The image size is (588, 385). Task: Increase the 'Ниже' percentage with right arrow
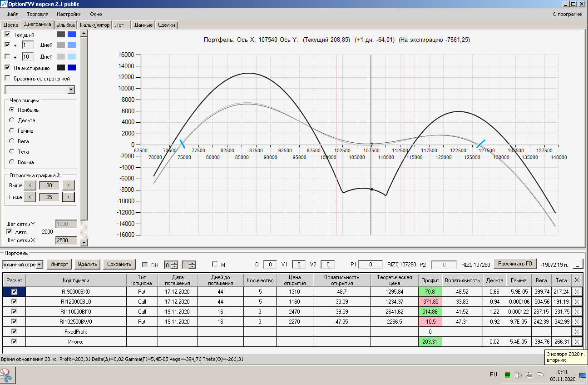(x=68, y=197)
